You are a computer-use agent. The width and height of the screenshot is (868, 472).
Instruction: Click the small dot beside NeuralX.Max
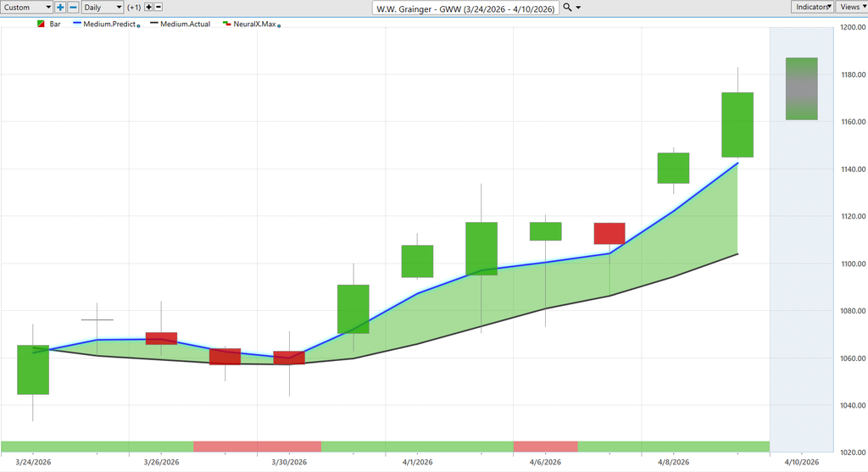tap(279, 26)
